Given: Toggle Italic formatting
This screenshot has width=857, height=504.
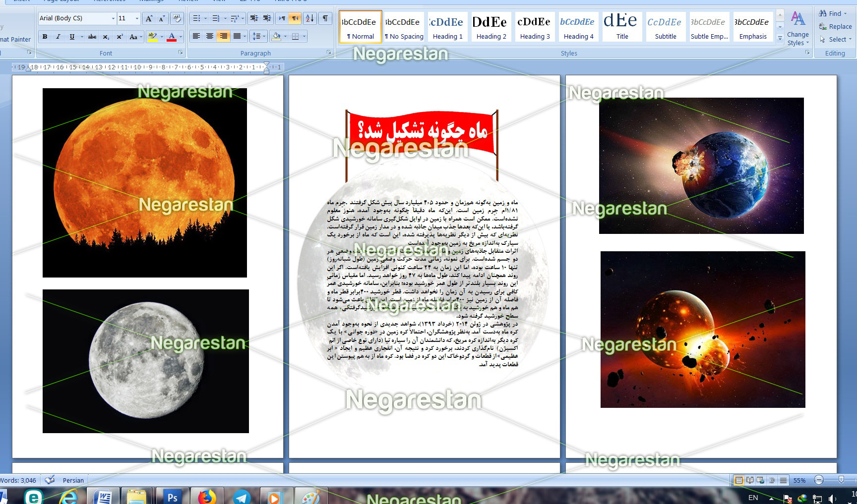Looking at the screenshot, I should tap(59, 37).
